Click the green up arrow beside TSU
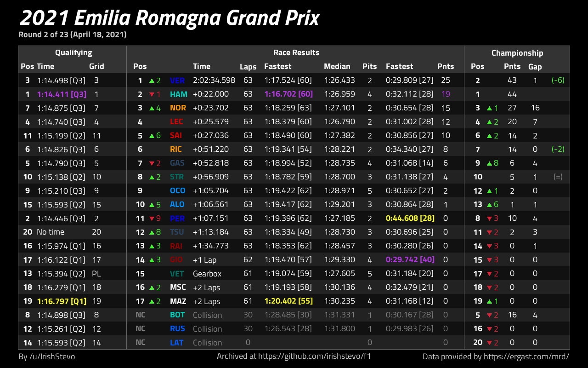This screenshot has width=588, height=368. pos(152,233)
